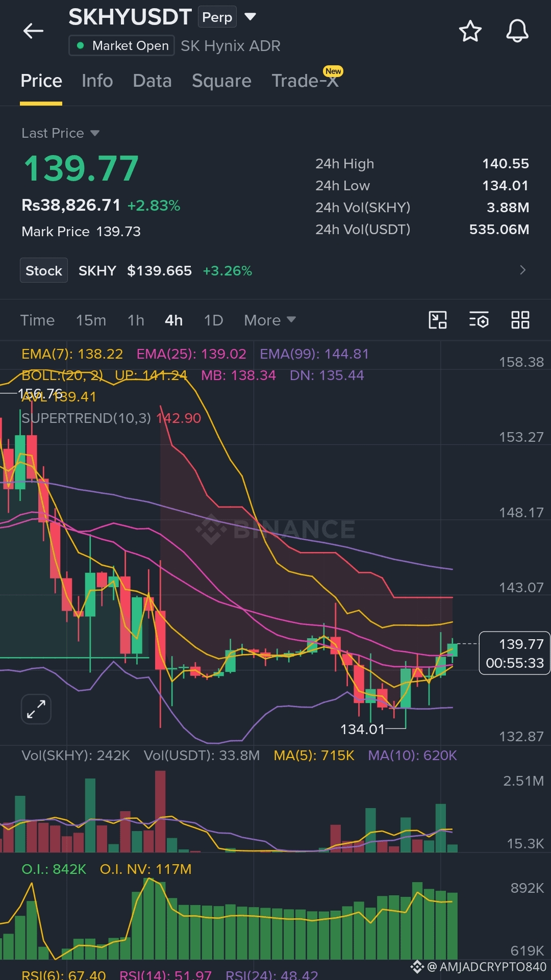551x980 pixels.
Task: Tap the Market Open status badge
Action: pyautogui.click(x=122, y=45)
